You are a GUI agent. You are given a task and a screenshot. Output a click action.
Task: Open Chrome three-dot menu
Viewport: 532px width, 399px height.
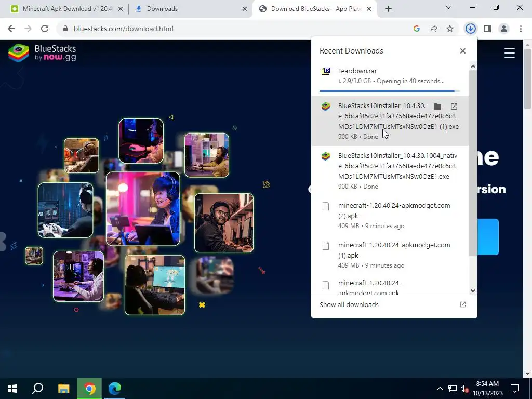coord(521,29)
